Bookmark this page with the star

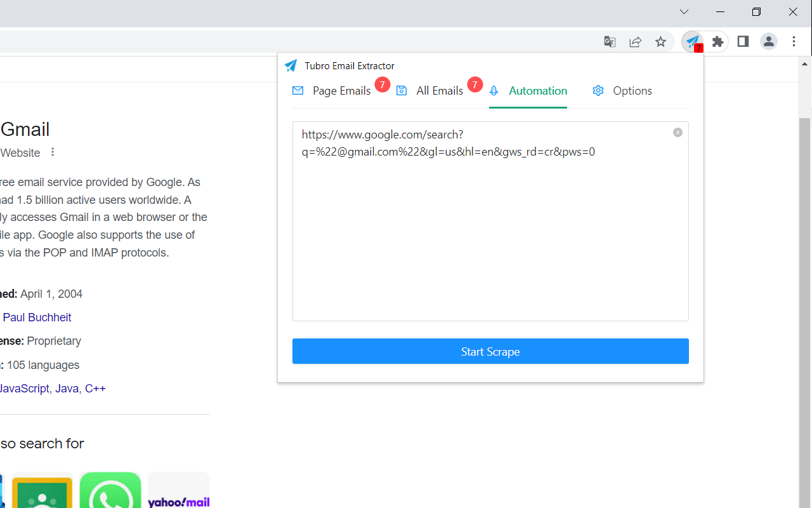click(x=660, y=42)
